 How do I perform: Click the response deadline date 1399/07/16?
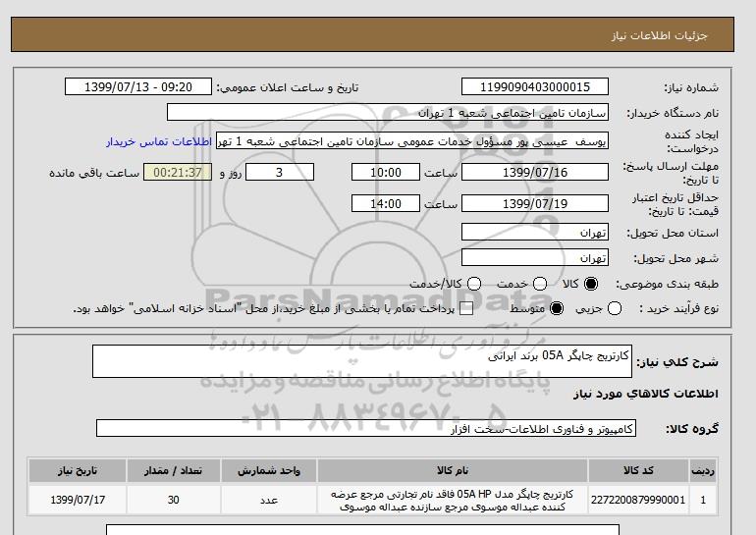coord(535,172)
